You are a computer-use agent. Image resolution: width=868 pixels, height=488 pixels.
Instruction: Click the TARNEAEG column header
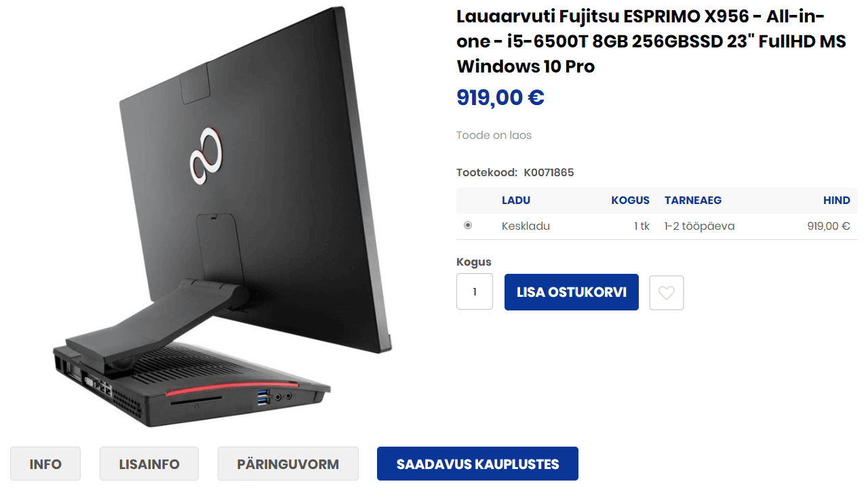click(693, 201)
